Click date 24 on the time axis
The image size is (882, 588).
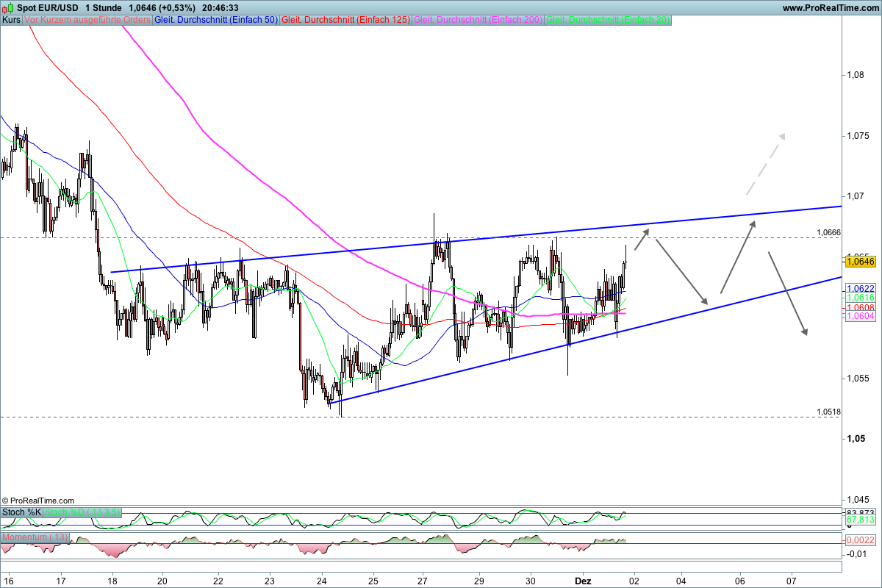pyautogui.click(x=322, y=580)
